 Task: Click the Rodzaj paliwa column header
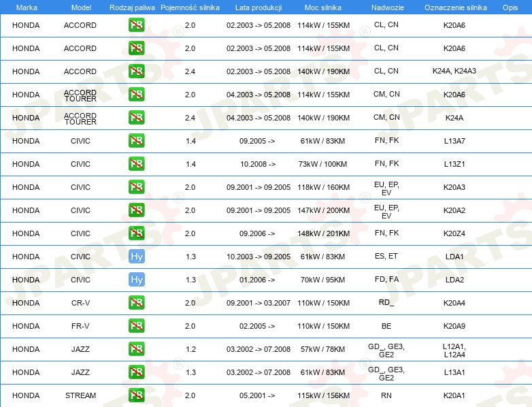[x=132, y=7]
